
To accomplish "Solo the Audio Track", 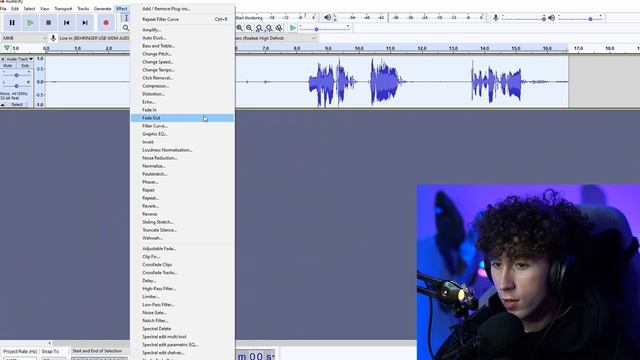I will point(25,66).
